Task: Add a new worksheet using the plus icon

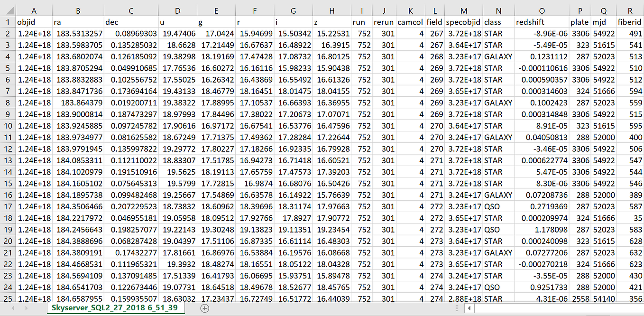Action: 204,308
